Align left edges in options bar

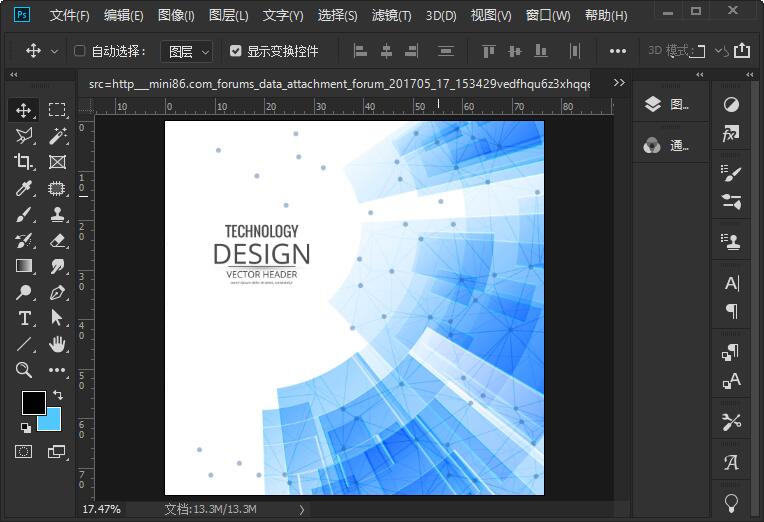(360, 51)
